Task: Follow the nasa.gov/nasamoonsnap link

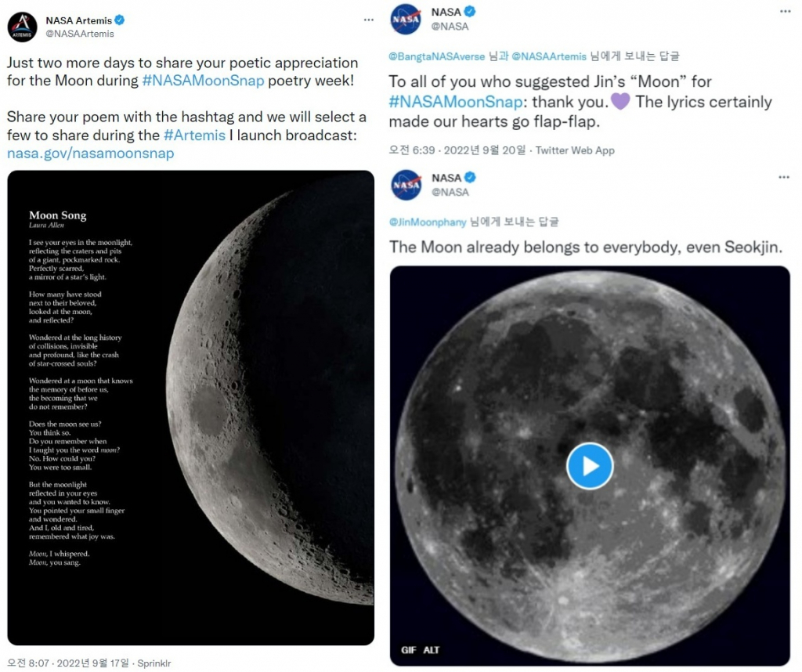Action: point(90,154)
